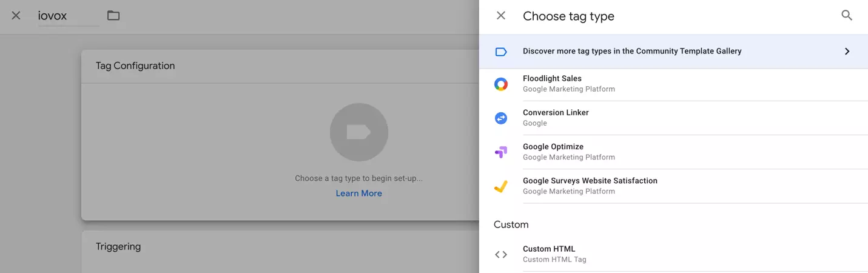868x273 pixels.
Task: Click the blue tag icon for Community Gallery
Action: tap(500, 52)
